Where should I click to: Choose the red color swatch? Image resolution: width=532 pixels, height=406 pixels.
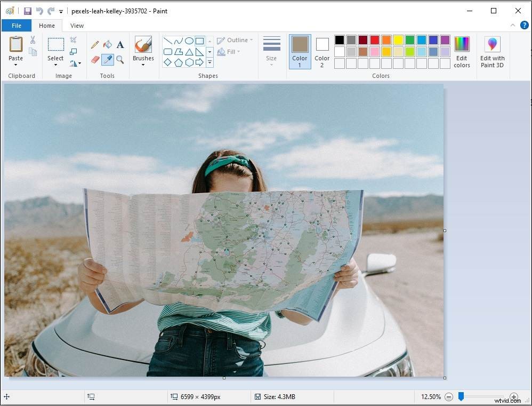[373, 39]
